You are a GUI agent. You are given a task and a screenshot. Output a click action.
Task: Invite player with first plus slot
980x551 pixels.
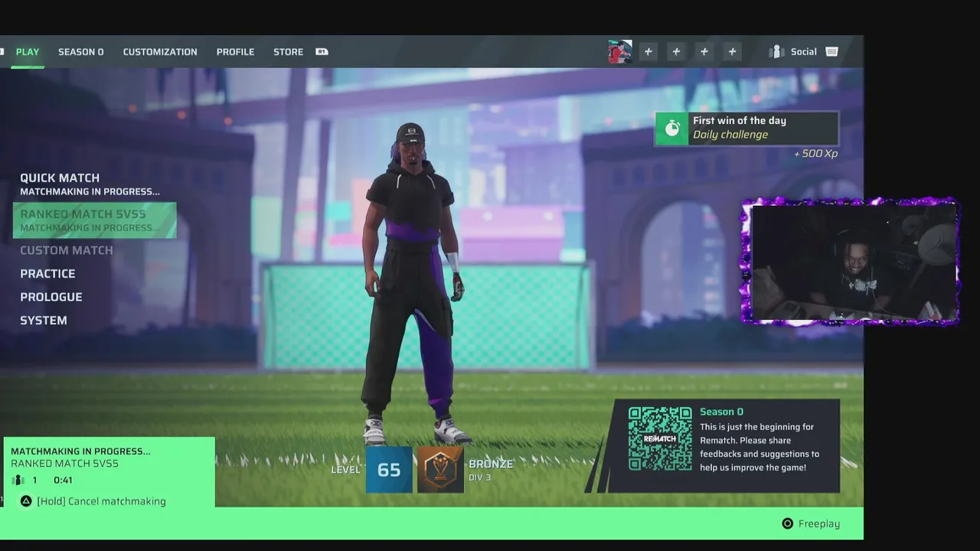click(648, 51)
